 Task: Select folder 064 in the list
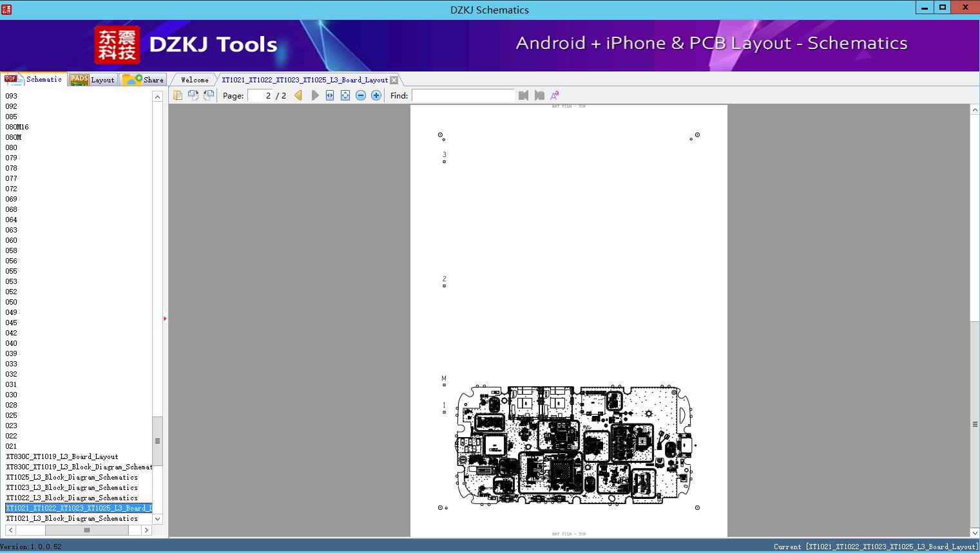[x=12, y=220]
